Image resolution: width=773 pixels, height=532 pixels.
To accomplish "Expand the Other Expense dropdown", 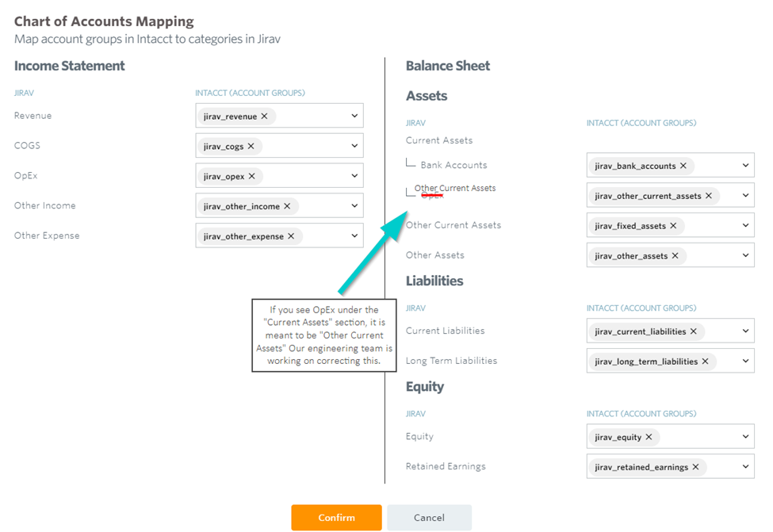I will point(354,235).
